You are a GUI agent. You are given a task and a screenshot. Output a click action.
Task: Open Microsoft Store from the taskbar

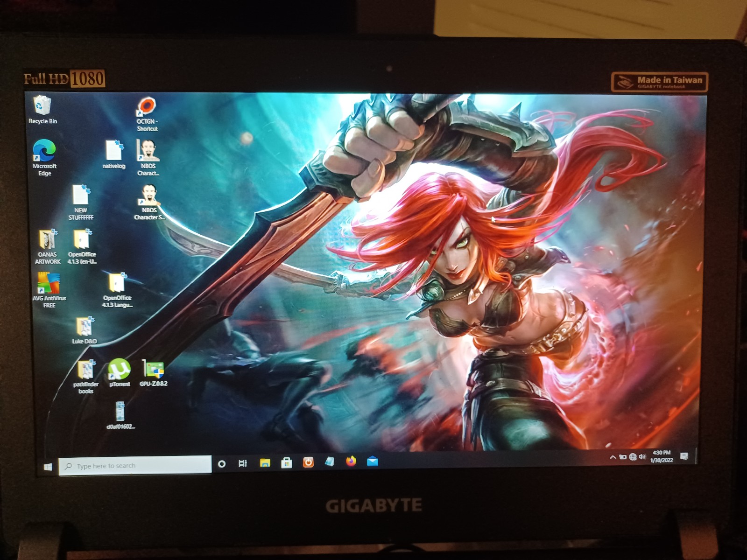pos(287,462)
